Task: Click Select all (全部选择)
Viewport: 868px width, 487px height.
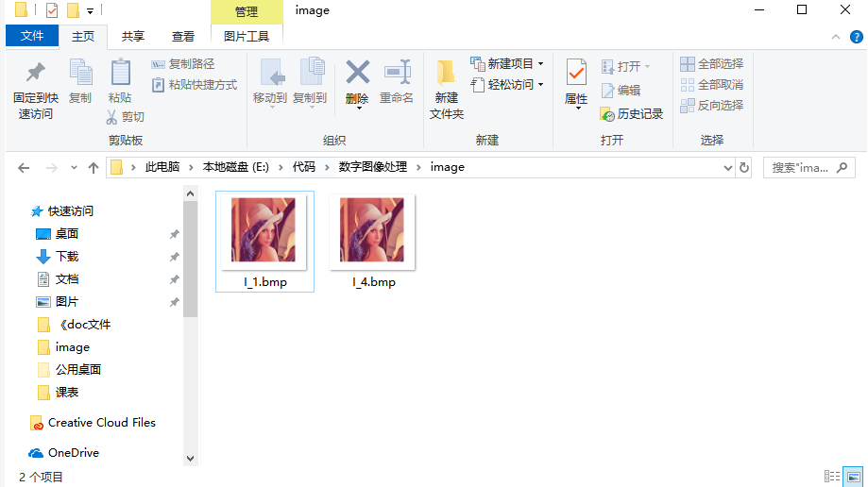Action: 711,64
